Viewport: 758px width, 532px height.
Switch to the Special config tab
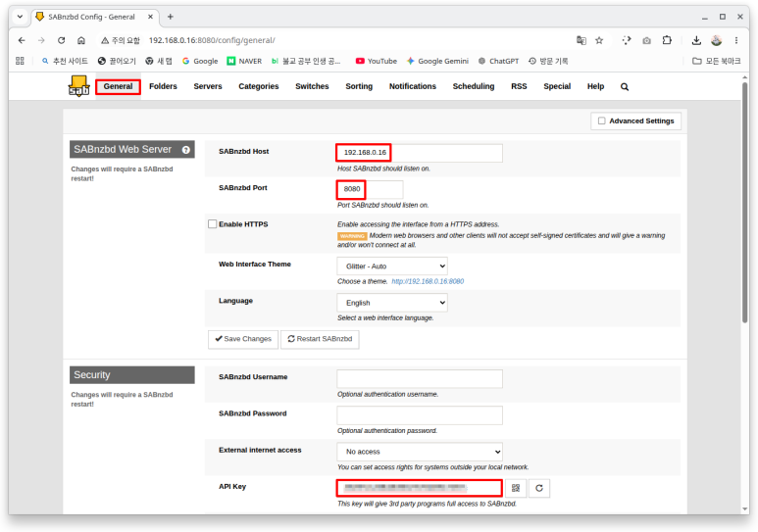(557, 86)
